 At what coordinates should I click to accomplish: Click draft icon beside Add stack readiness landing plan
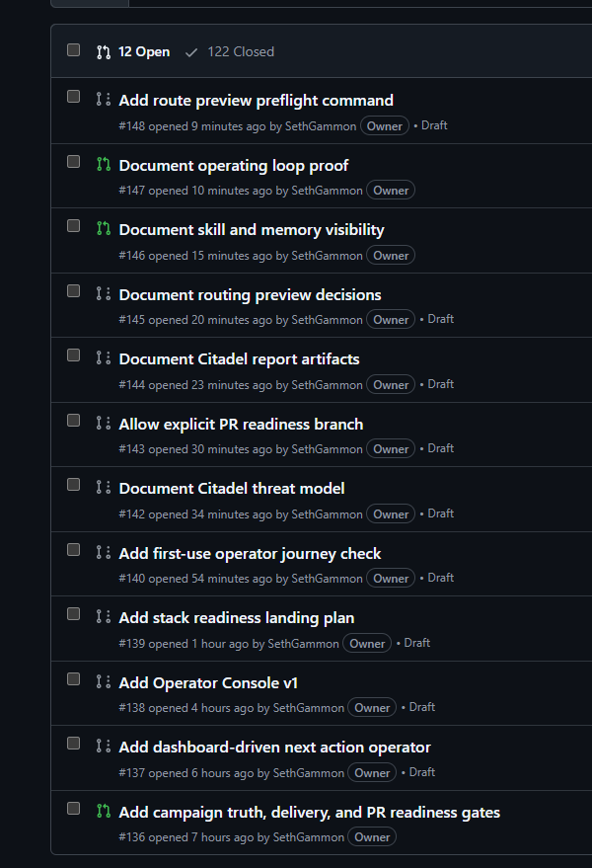[x=104, y=616]
